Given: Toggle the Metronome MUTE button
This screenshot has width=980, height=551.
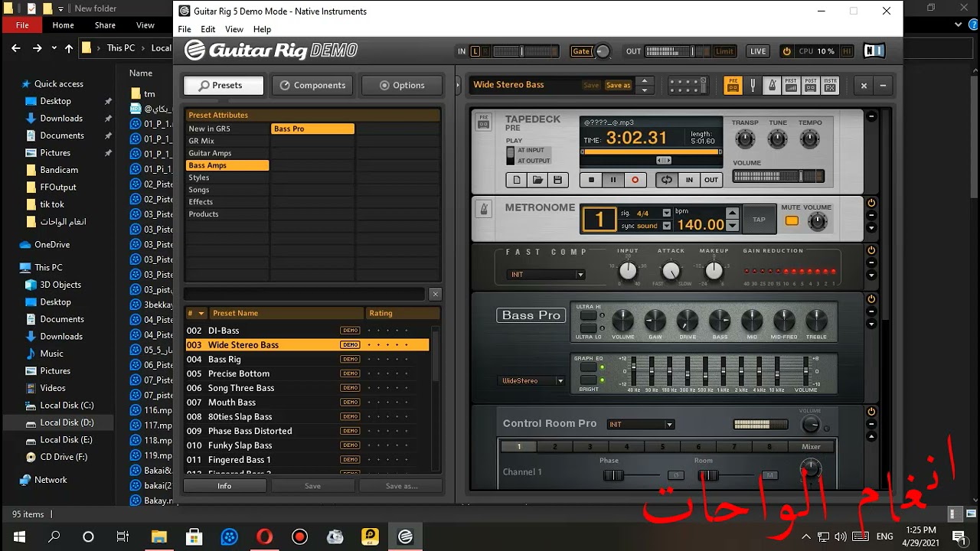Looking at the screenshot, I should tap(792, 221).
